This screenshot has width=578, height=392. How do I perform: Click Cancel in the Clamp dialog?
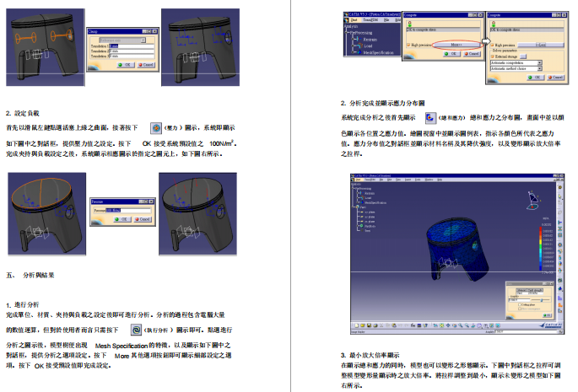click(x=146, y=65)
